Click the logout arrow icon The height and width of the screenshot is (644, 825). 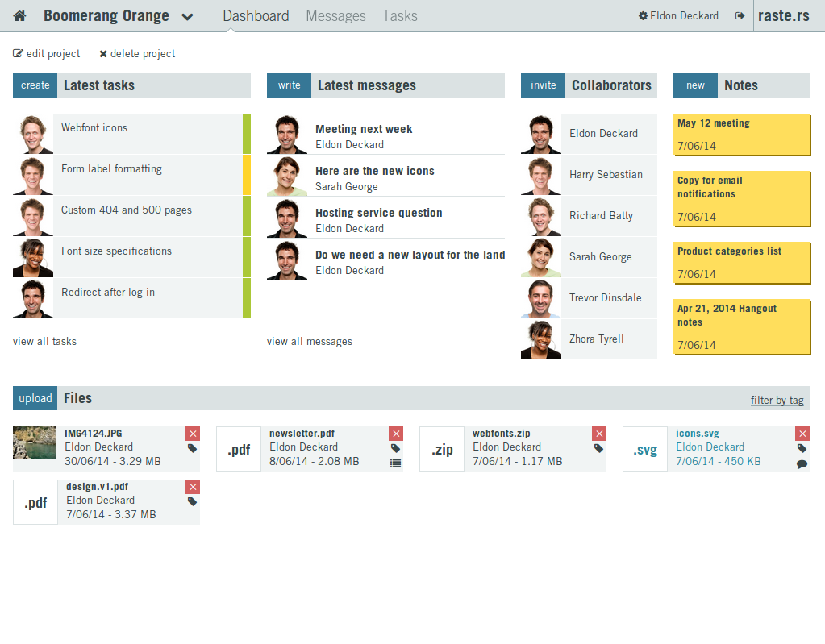pos(740,16)
